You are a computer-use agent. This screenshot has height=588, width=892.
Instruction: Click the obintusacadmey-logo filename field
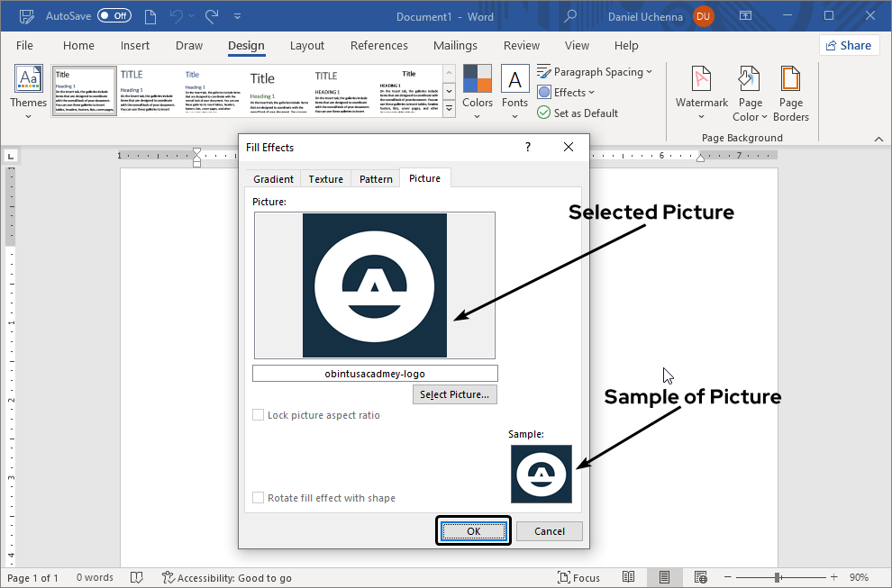click(x=375, y=374)
